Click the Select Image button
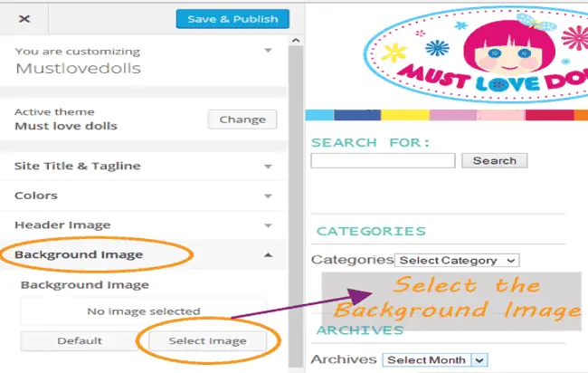The width and height of the screenshot is (588, 373). click(x=207, y=340)
